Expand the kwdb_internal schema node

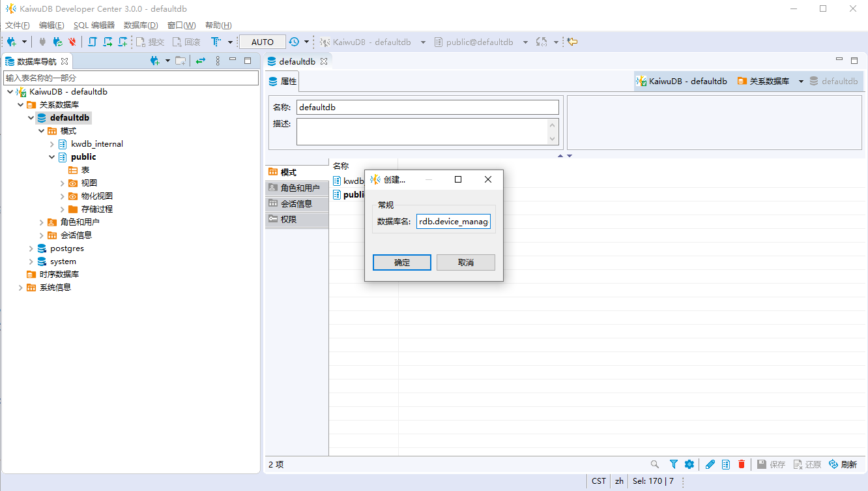52,144
